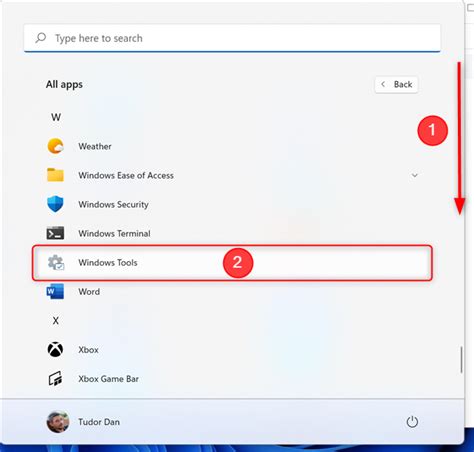Focus the Type here to search field
The width and height of the screenshot is (474, 452).
(x=232, y=38)
